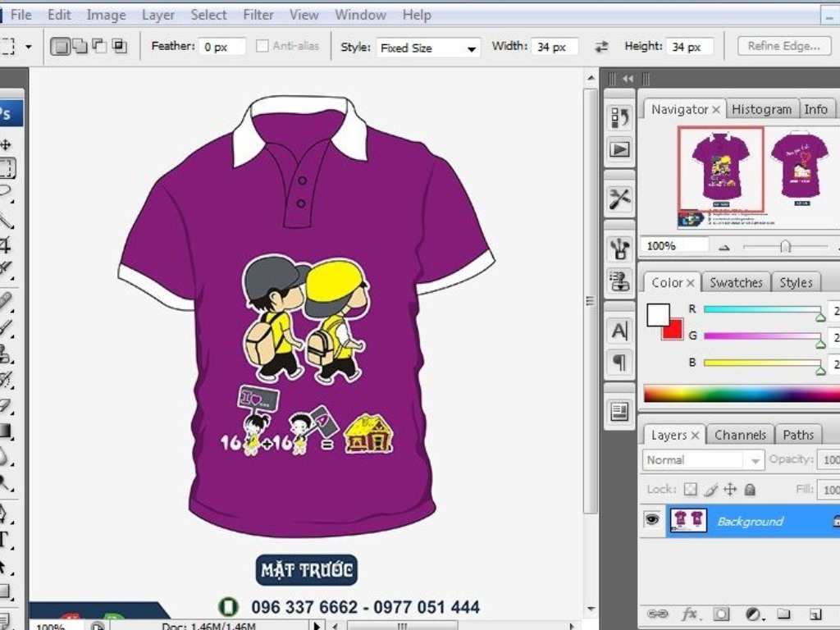840x630 pixels.
Task: Create a new group with folder icon
Action: 783,614
